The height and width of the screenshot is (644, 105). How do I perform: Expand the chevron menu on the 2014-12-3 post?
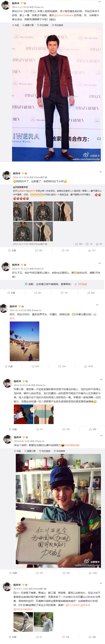coord(101,172)
